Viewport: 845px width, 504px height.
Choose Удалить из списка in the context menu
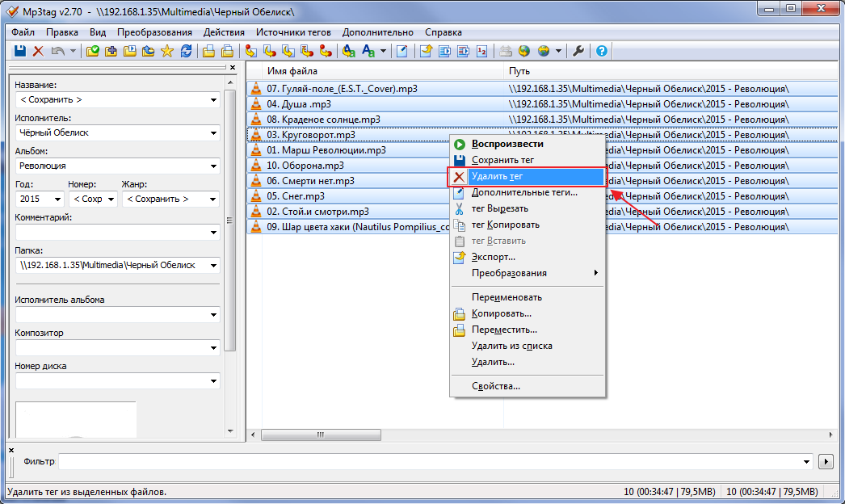pyautogui.click(x=528, y=346)
